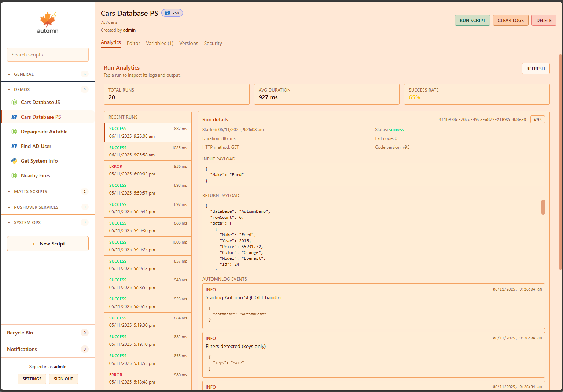Expand the MATTS SCRIPTS group
Image resolution: width=563 pixels, height=392 pixels.
click(x=48, y=191)
